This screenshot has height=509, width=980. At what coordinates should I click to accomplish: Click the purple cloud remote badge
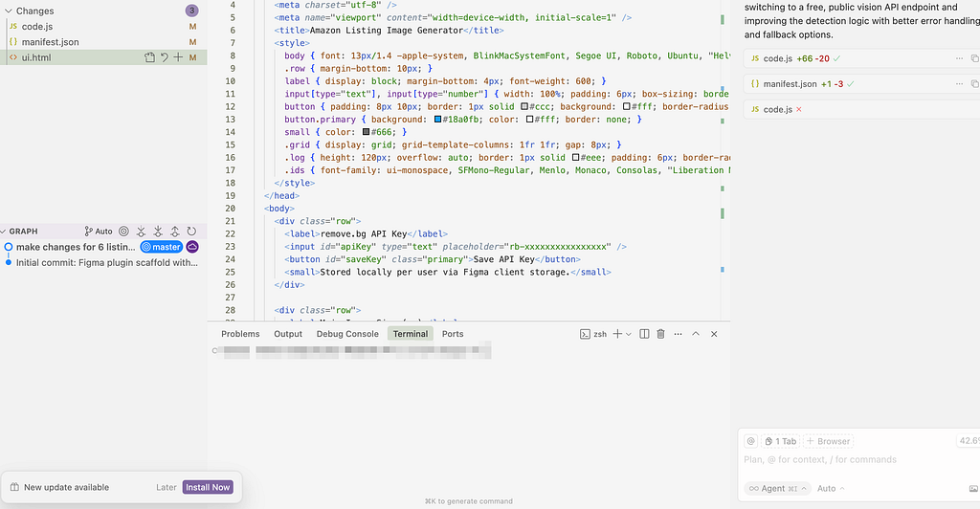point(192,247)
